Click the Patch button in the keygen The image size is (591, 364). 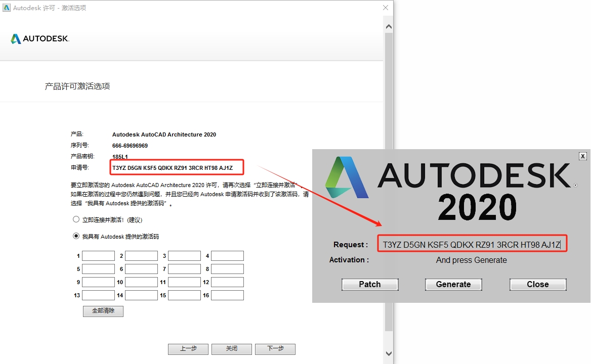(x=370, y=285)
